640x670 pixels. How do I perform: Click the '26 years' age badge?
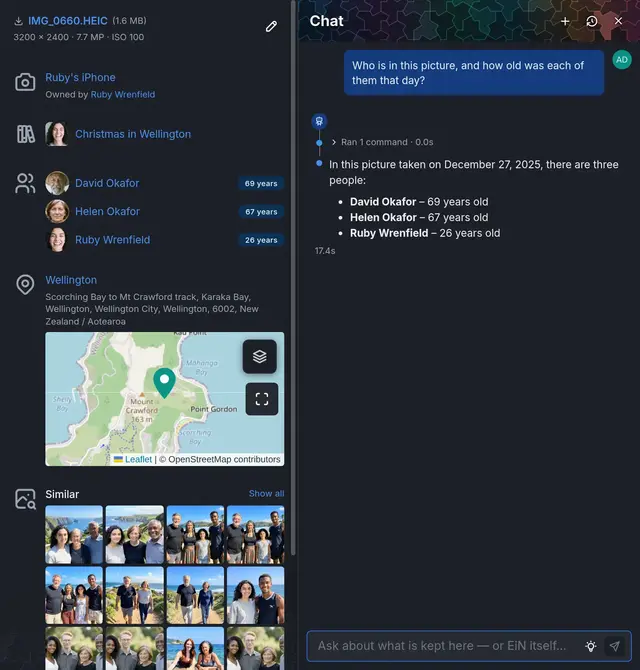click(x=261, y=240)
